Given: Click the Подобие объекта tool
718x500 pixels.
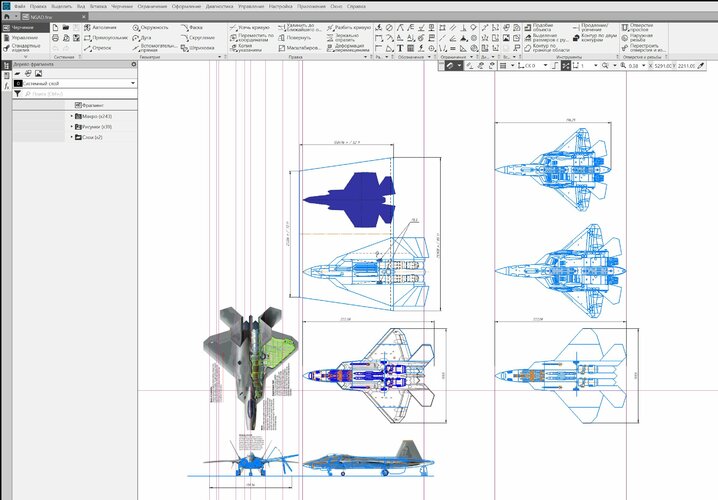Looking at the screenshot, I should (x=539, y=27).
